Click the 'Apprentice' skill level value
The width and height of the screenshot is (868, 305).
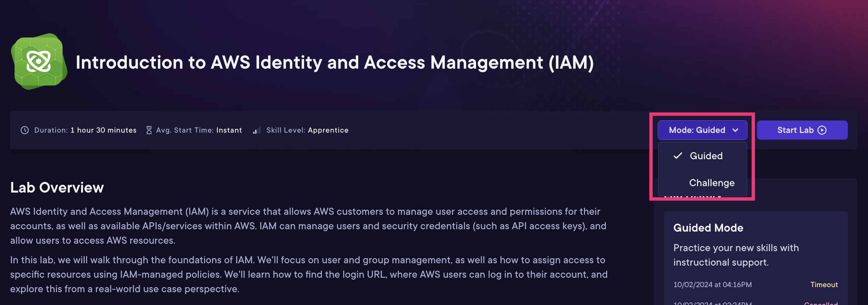(x=328, y=130)
